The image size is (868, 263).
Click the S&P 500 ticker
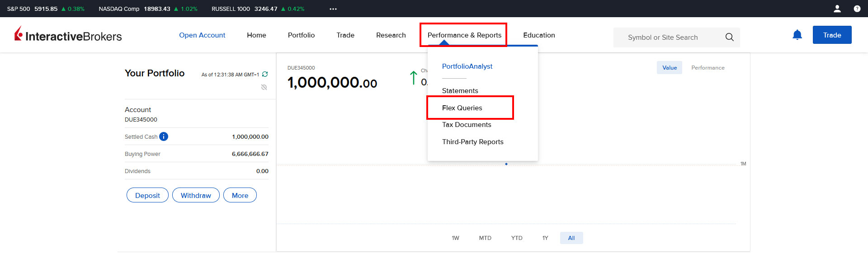click(46, 9)
